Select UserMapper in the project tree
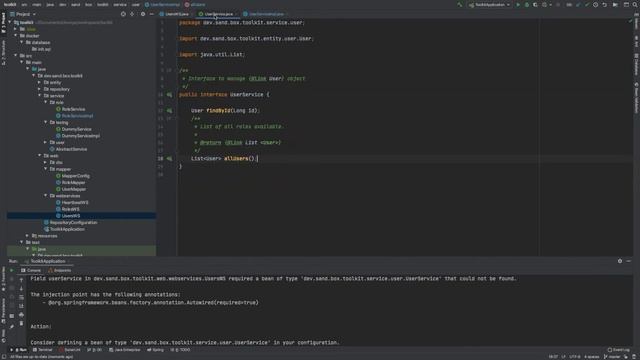The height and width of the screenshot is (360, 640). (x=73, y=189)
